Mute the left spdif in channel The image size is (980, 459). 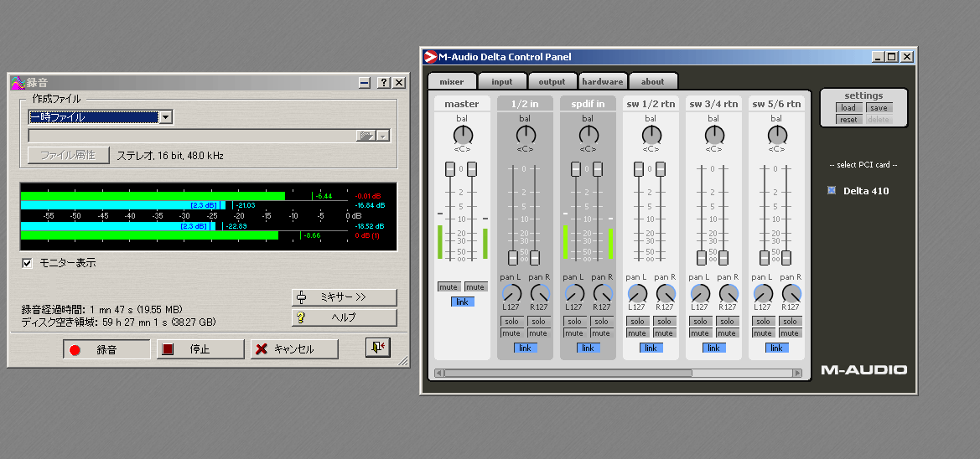click(573, 333)
